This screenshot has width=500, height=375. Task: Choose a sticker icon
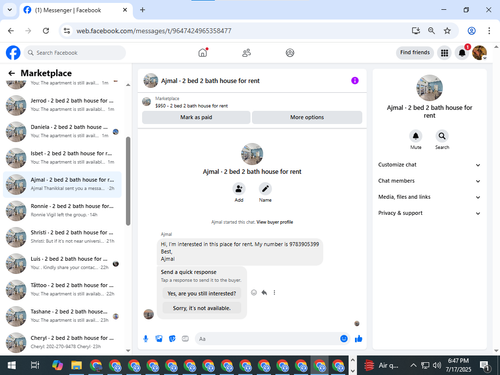(x=172, y=339)
